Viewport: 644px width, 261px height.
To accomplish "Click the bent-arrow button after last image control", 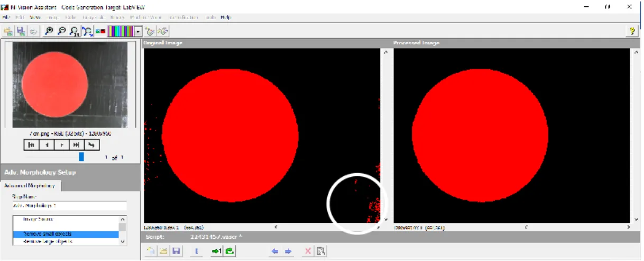I will (x=91, y=145).
